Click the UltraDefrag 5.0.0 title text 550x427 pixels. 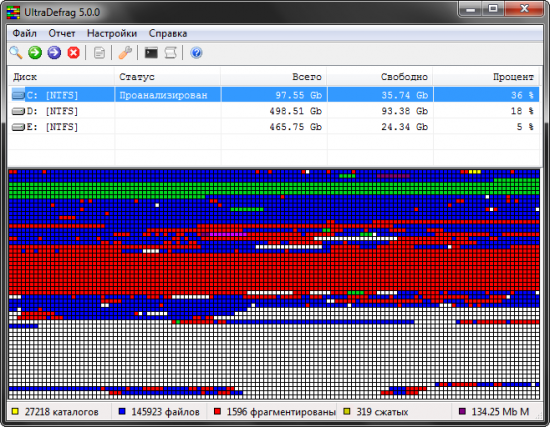click(62, 13)
